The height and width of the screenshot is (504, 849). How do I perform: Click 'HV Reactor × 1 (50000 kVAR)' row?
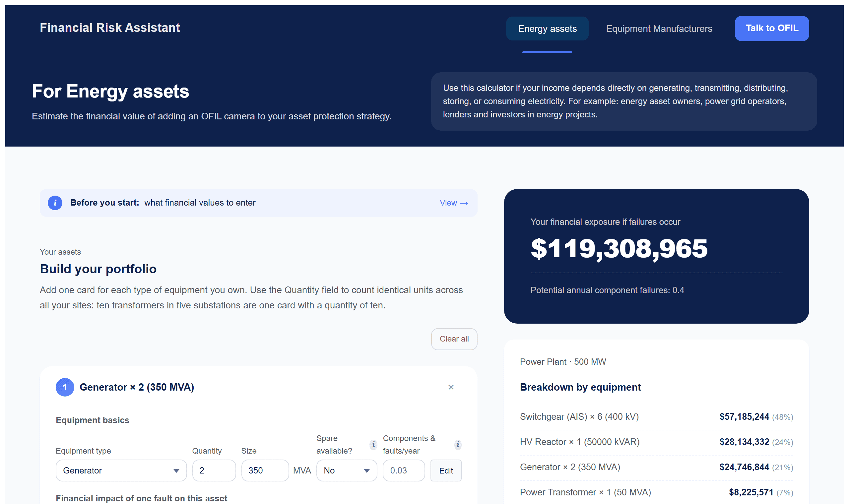pyautogui.click(x=657, y=442)
